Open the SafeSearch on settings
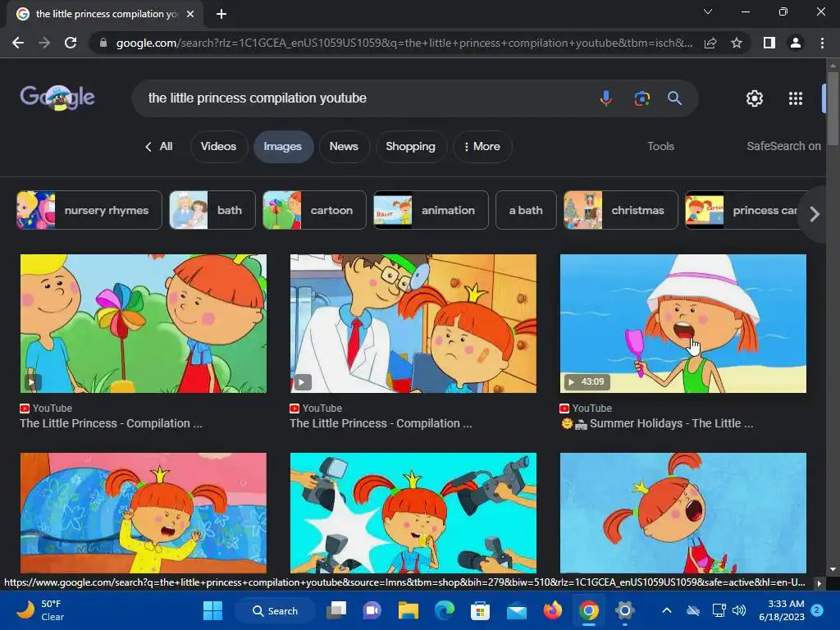840x630 pixels. 783,146
